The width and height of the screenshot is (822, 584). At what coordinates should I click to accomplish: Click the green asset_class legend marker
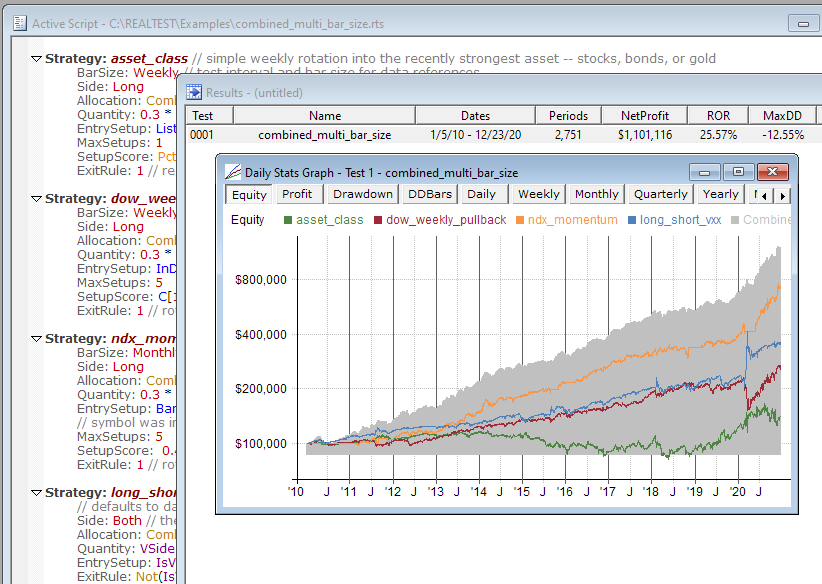point(288,220)
